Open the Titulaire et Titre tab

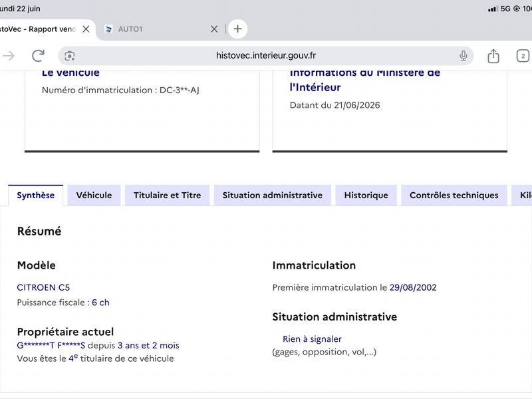click(x=168, y=195)
